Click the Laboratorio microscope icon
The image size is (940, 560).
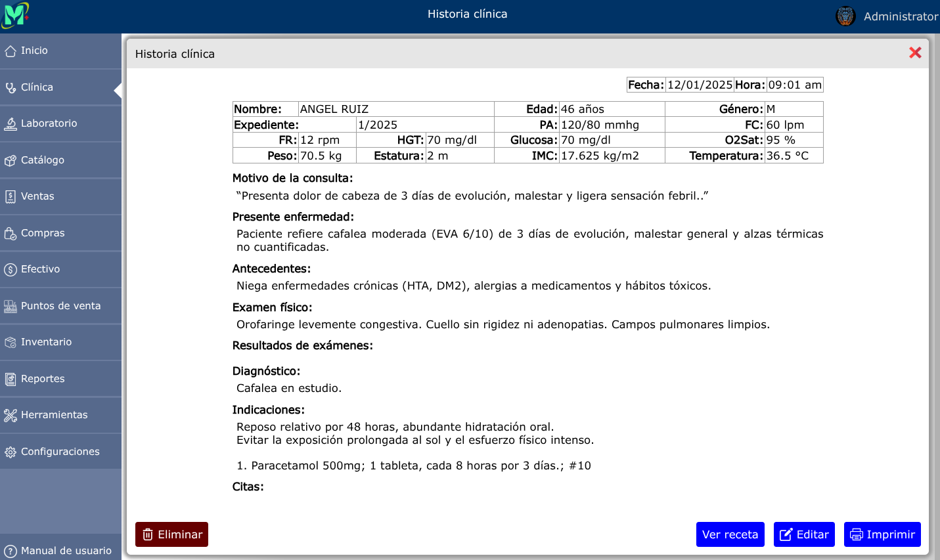pos(11,124)
